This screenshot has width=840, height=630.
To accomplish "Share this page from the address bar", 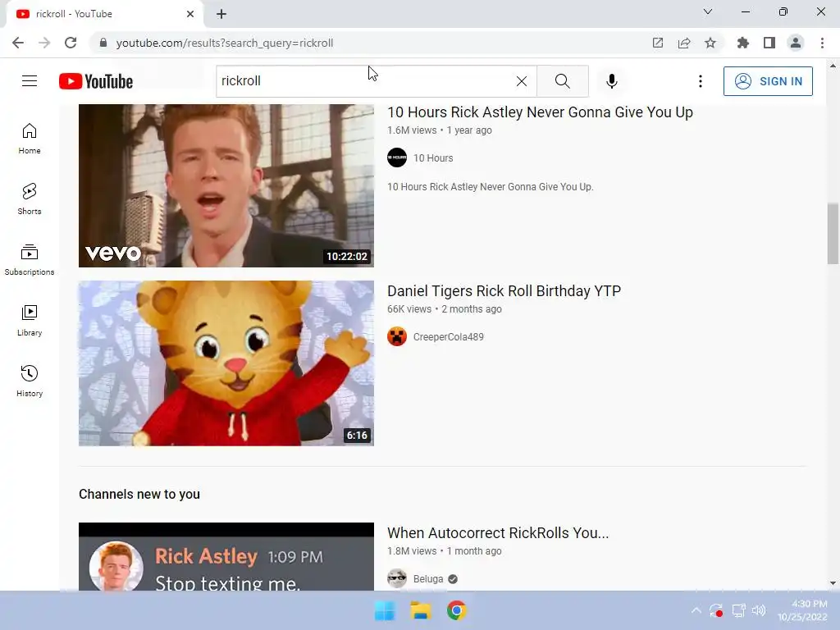I will 684,43.
